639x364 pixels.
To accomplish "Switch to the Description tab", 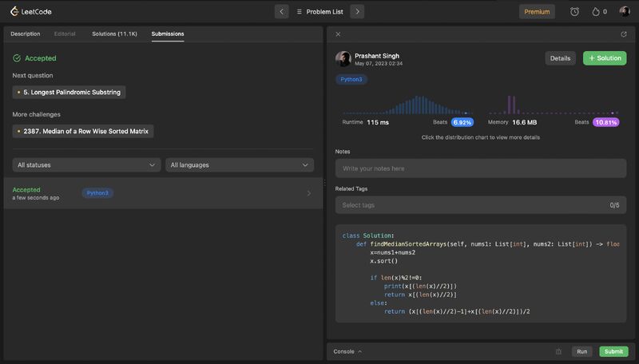I will 26,34.
